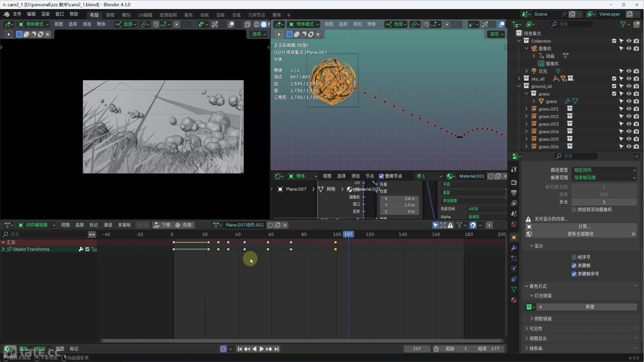Image resolution: width=644 pixels, height=362 pixels.
Task: Open the 渲染 menu in top bar
Action: [45, 14]
